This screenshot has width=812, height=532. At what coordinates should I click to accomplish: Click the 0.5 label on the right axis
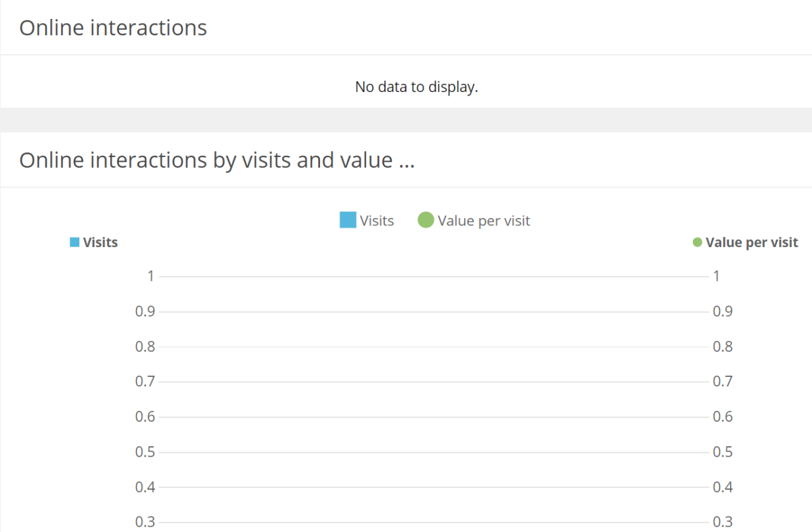(x=723, y=451)
